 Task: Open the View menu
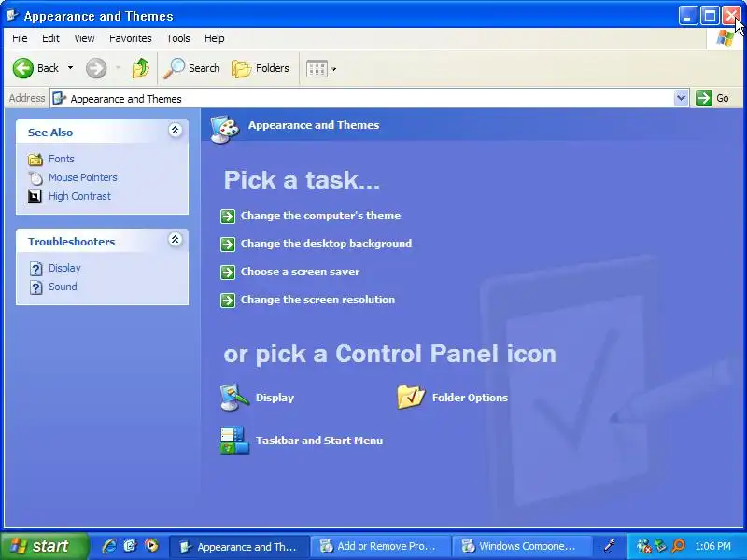pyautogui.click(x=84, y=38)
